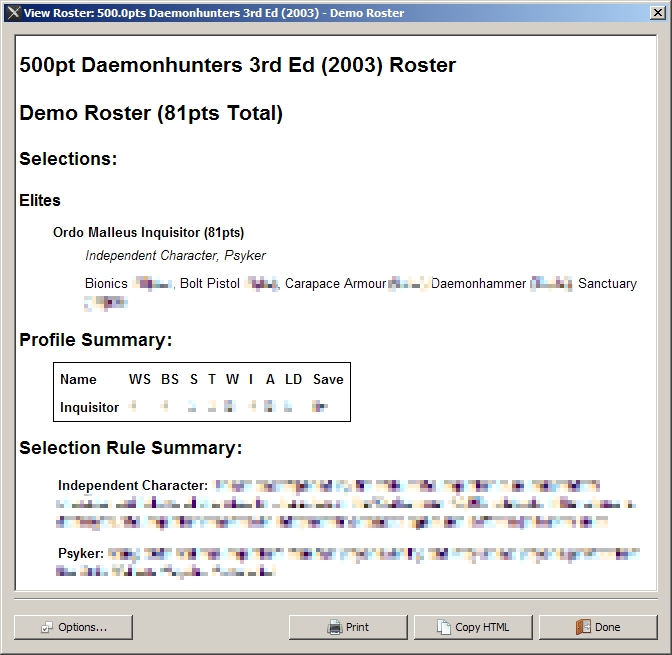This screenshot has width=672, height=655.
Task: Open the Options dialog
Action: pyautogui.click(x=73, y=627)
